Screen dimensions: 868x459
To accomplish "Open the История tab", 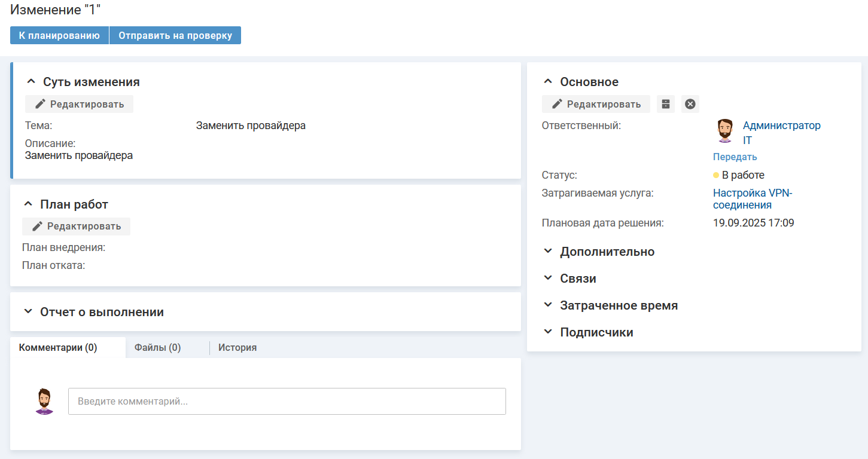I will [237, 347].
